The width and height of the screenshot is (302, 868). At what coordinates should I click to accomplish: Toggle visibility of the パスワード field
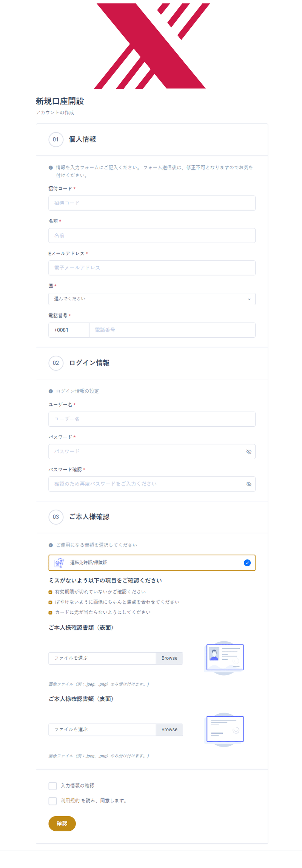click(x=249, y=451)
